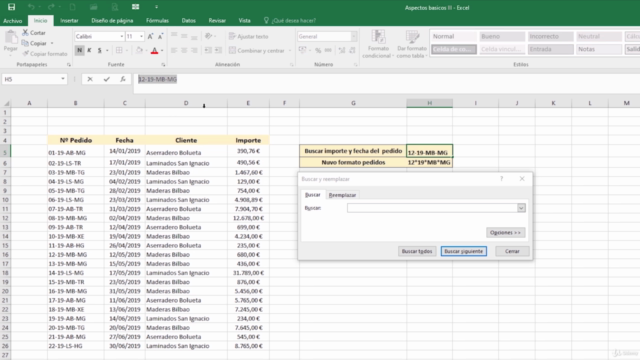Image resolution: width=640 pixels, height=360 pixels.
Task: Click decrease indent icon
Action: point(208,50)
